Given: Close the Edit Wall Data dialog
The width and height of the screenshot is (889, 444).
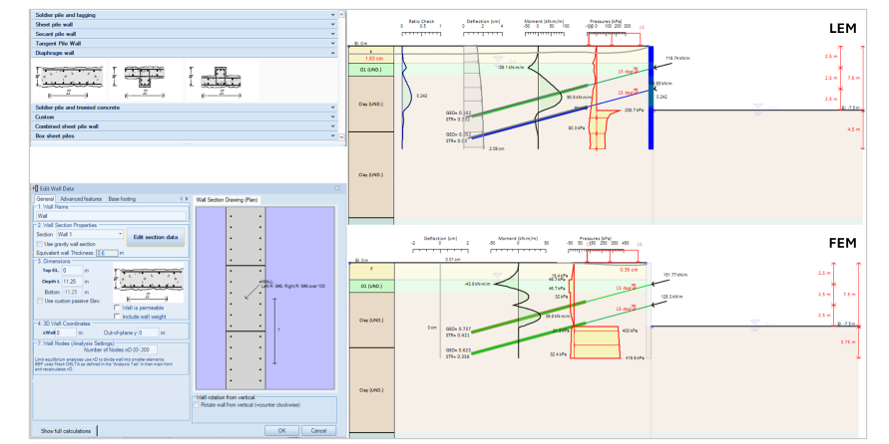Looking at the screenshot, I should point(336,188).
